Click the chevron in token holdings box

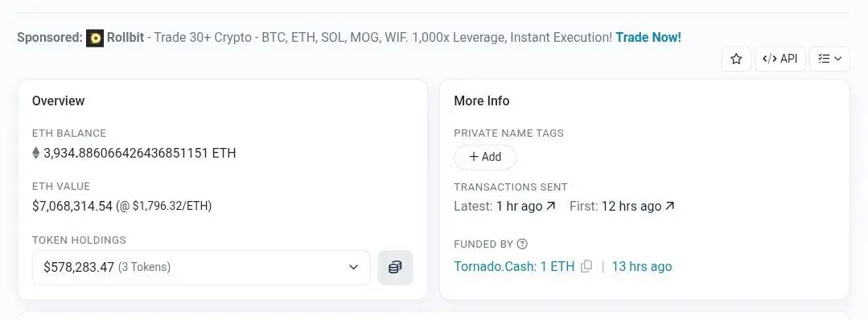[353, 268]
